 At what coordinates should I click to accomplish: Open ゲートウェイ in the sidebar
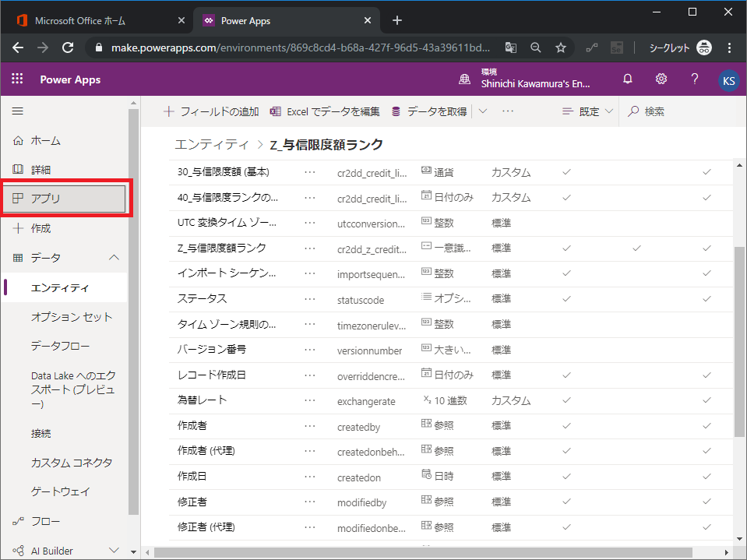(x=60, y=491)
